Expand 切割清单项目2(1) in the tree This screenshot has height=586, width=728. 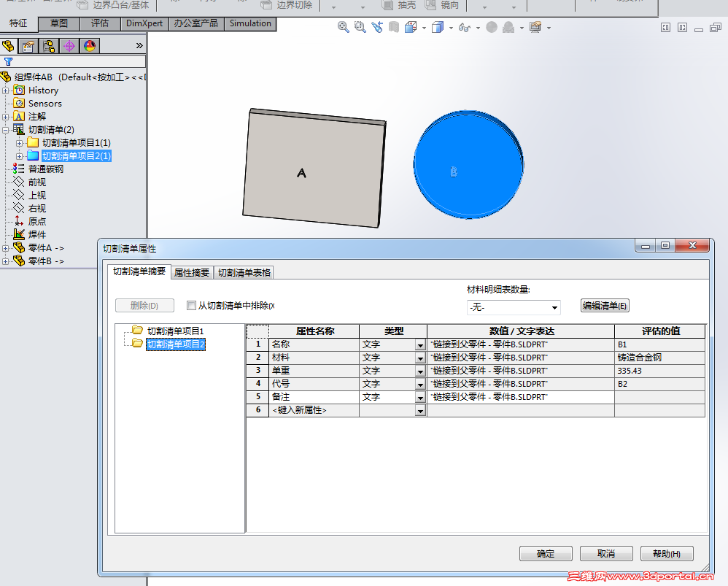20,156
